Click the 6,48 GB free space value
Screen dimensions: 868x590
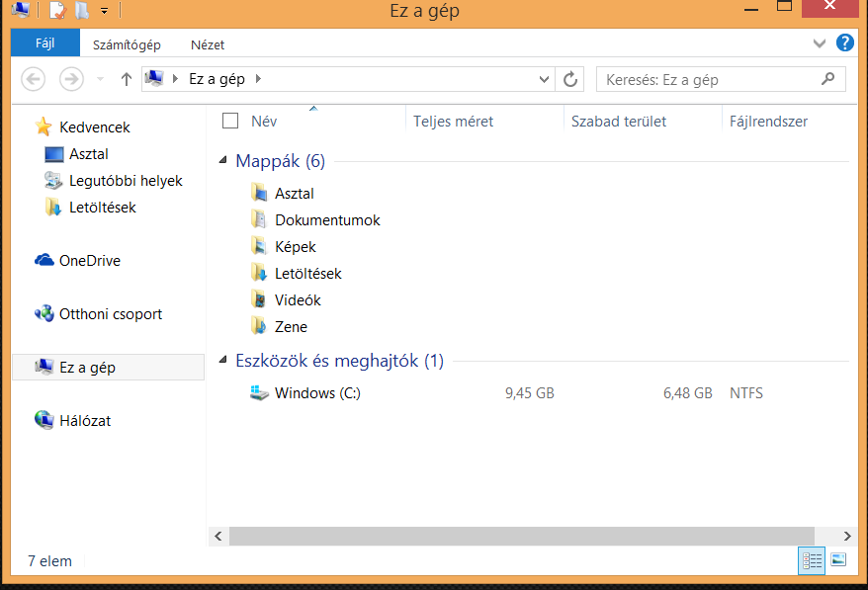click(x=687, y=393)
